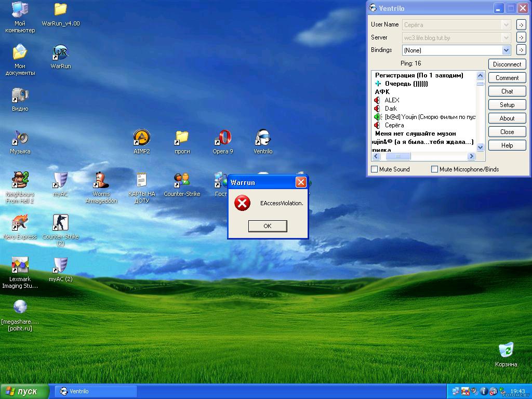Click the channel list scroll up arrow
532x399 pixels.
click(480, 75)
